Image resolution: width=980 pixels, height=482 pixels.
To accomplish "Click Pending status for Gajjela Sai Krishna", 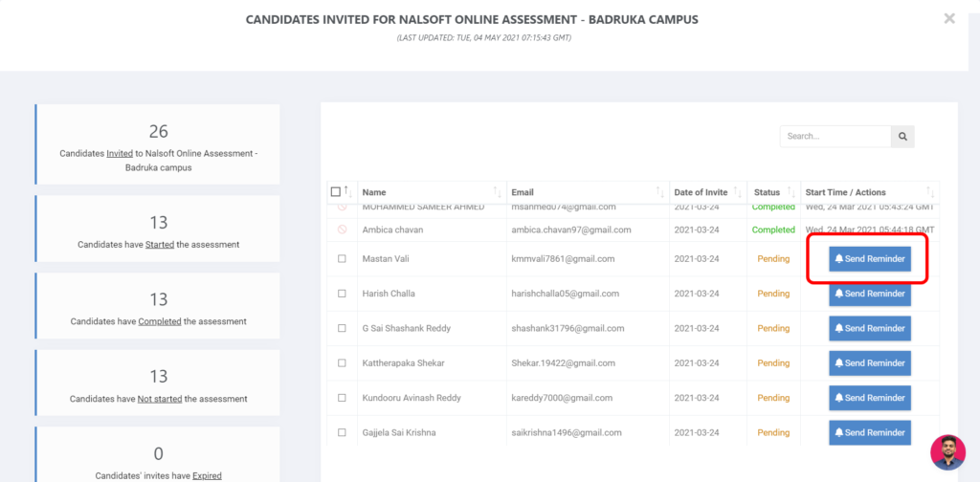I will tap(773, 432).
